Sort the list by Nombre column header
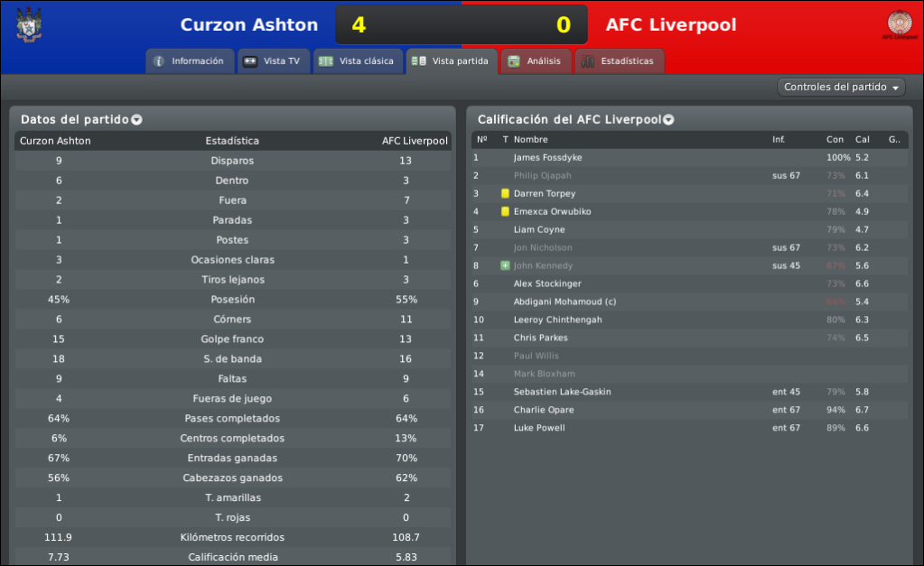The height and width of the screenshot is (566, 924). (x=530, y=140)
